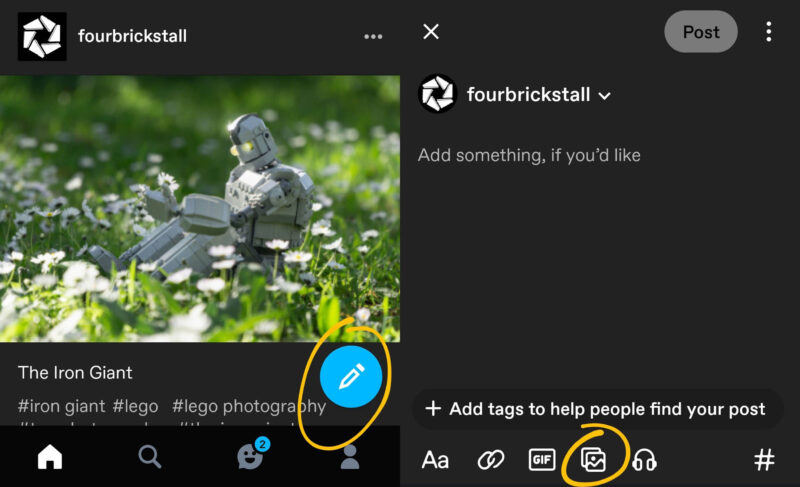800x487 pixels.
Task: Open the vertical three-dot composer options
Action: pyautogui.click(x=768, y=32)
